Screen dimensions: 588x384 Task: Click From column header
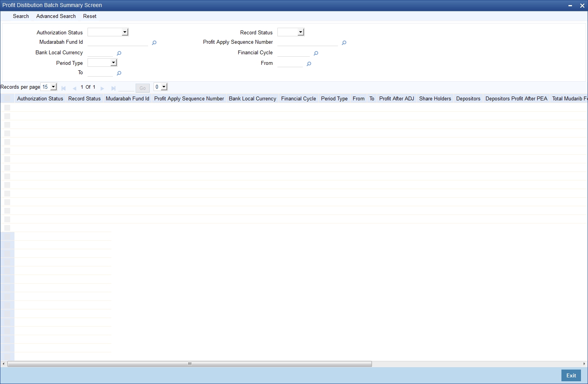tap(359, 98)
